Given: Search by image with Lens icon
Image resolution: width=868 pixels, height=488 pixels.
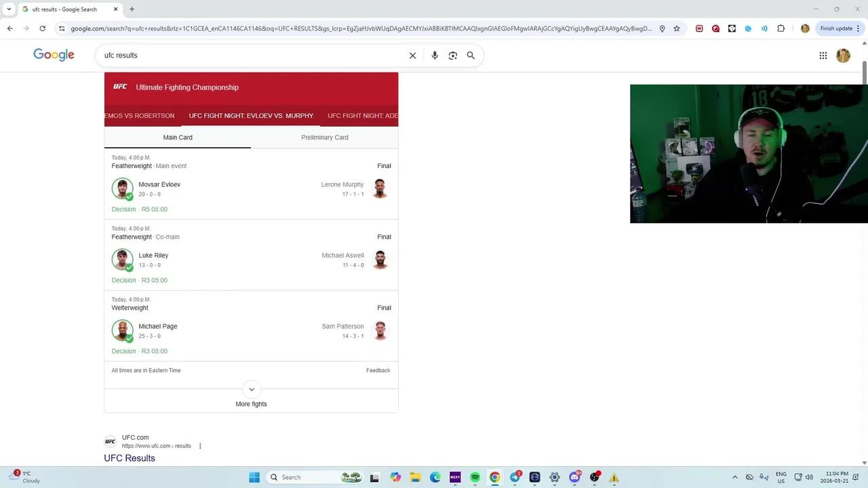Looking at the screenshot, I should 453,56.
